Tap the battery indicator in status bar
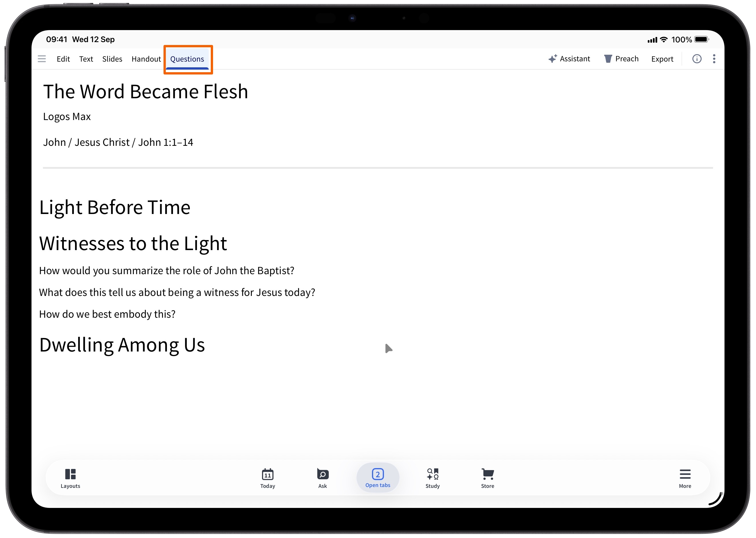This screenshot has height=538, width=756. [701, 40]
